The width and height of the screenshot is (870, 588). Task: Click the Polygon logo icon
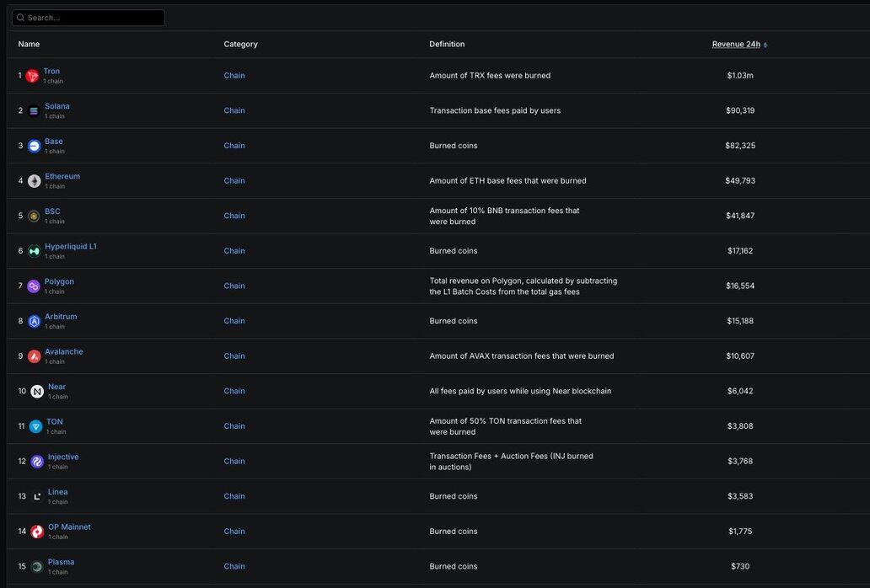click(34, 286)
